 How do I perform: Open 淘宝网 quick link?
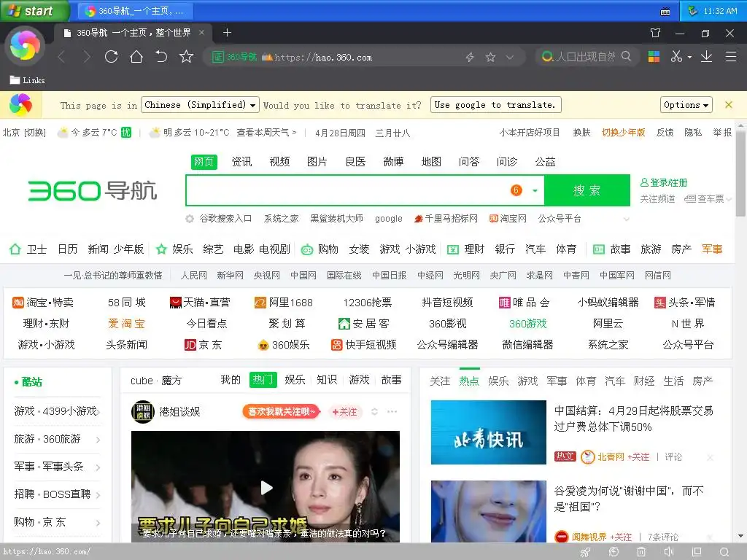click(x=508, y=219)
